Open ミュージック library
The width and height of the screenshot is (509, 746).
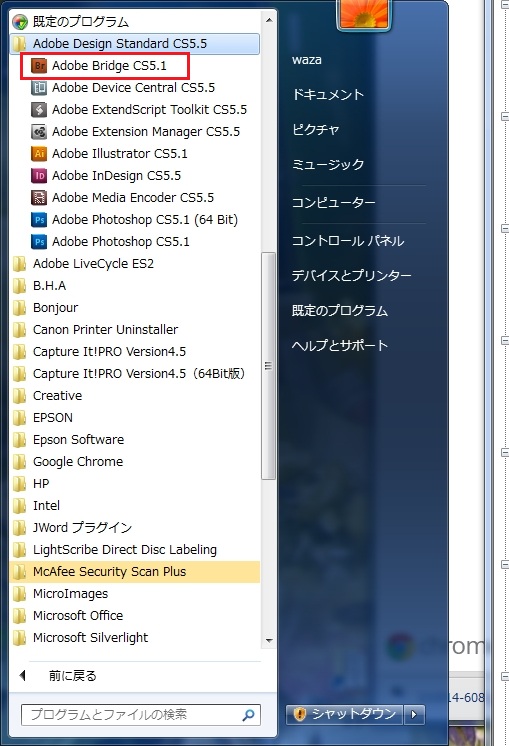pyautogui.click(x=328, y=164)
